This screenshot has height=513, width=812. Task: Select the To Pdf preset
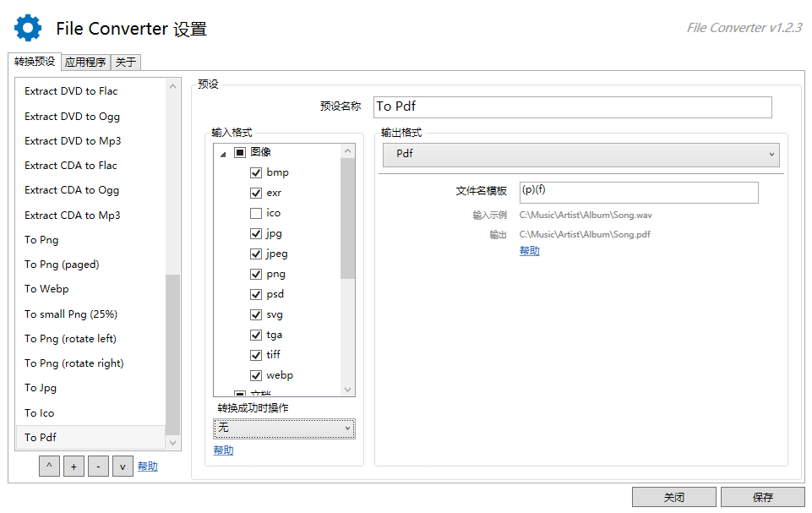[90, 437]
